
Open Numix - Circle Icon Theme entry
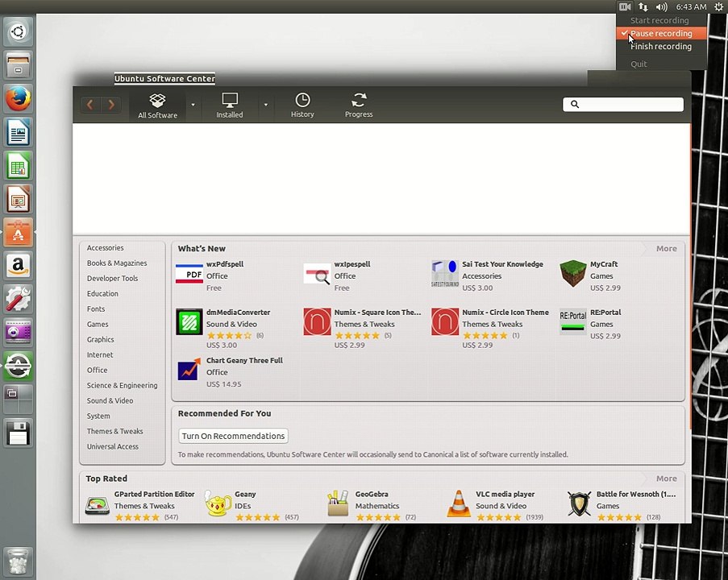[x=490, y=329]
